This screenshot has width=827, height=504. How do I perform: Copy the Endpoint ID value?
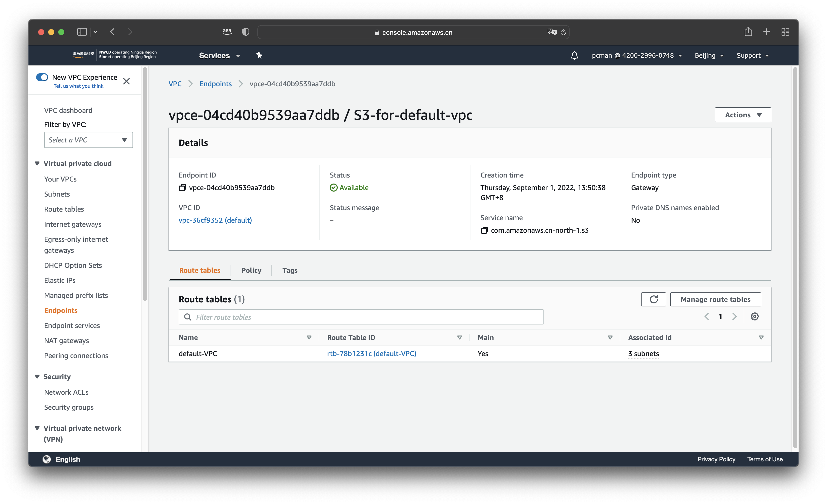pyautogui.click(x=182, y=188)
